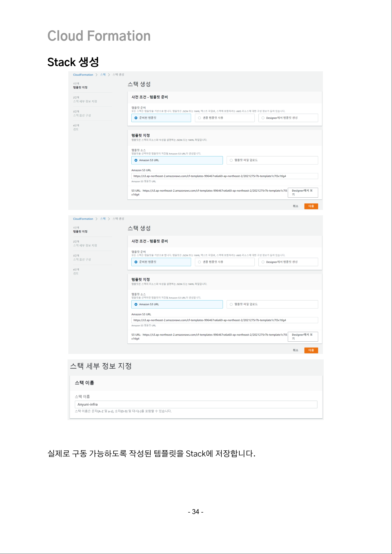Select 샘플 템플릿 사용 radio in upper screenshot
Image resolution: width=392 pixels, height=554 pixels.
coord(225,118)
